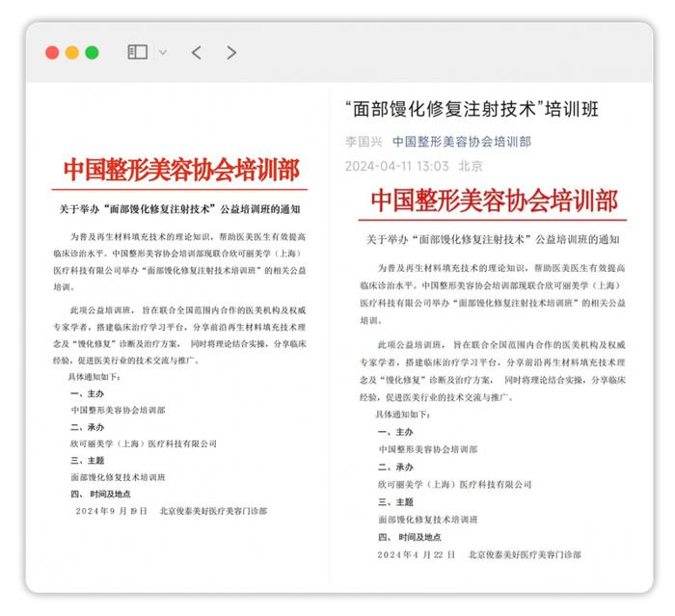
Task: Click 二、承办 in the right document
Action: (x=395, y=467)
